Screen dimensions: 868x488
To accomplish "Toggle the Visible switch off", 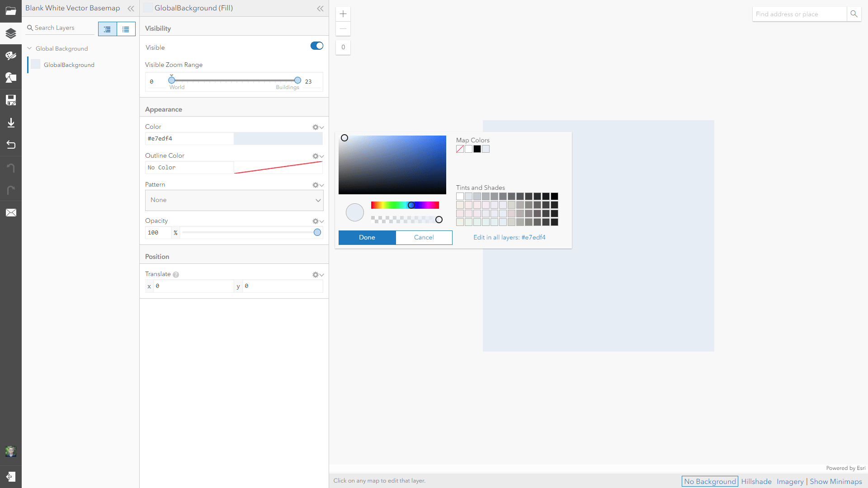I will pos(317,46).
